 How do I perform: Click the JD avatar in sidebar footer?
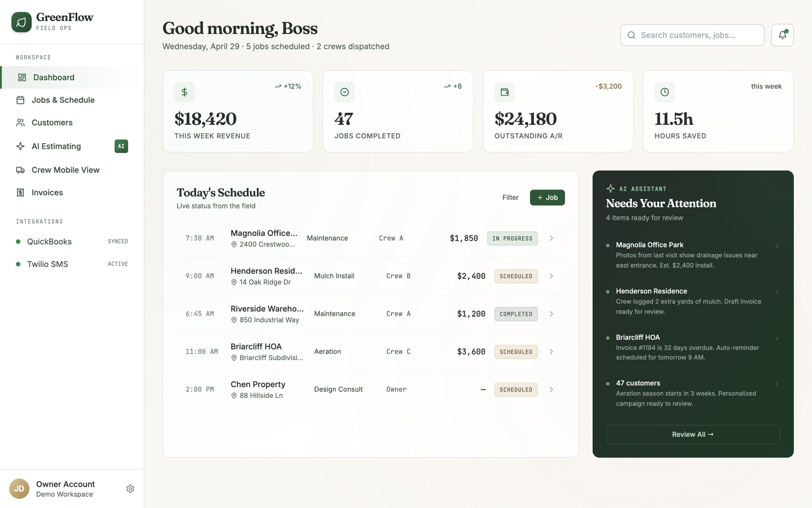(x=19, y=489)
